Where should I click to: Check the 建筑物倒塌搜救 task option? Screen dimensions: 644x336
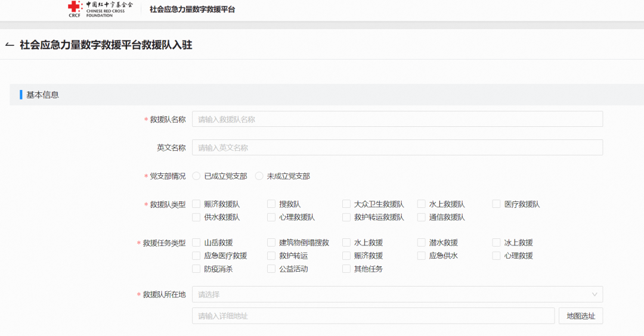(271, 242)
